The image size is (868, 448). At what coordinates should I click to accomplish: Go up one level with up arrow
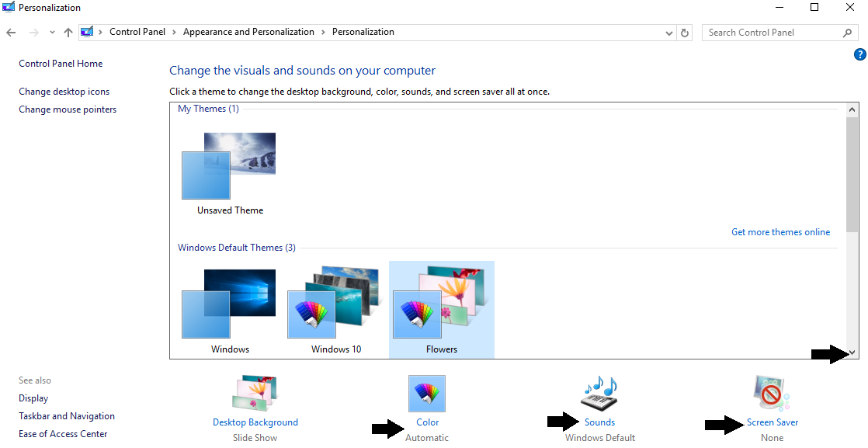68,33
